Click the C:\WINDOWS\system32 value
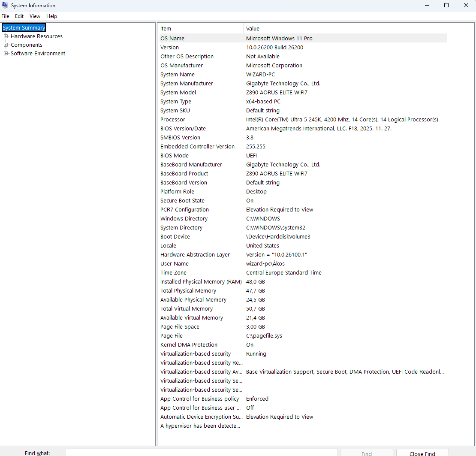This screenshot has height=456, width=476. coord(276,228)
